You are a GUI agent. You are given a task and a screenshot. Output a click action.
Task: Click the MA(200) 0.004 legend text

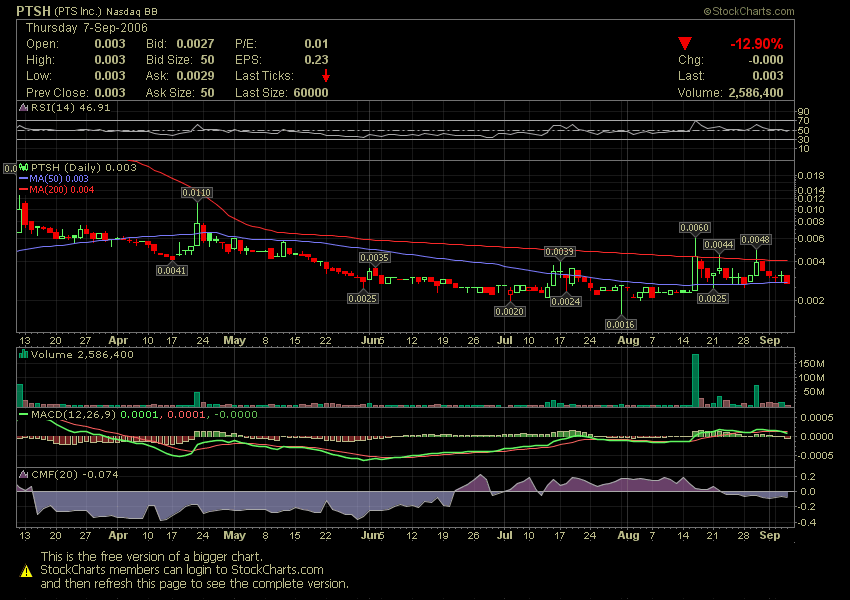(x=62, y=190)
